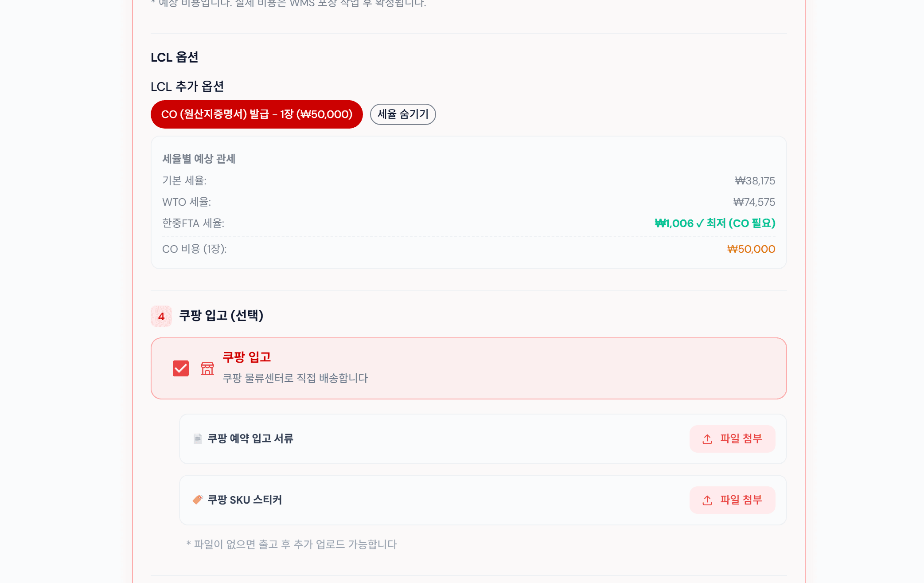Attach a file for 쿠팡 예약 입고 서류

[x=732, y=439]
